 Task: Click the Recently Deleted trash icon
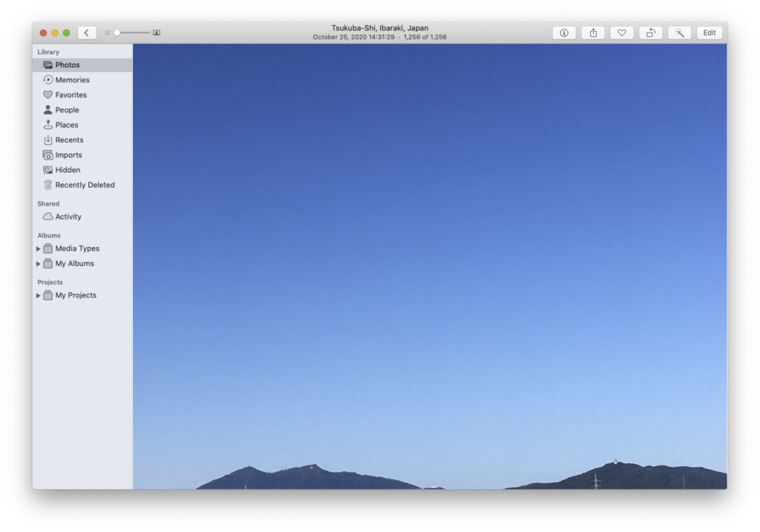click(x=48, y=185)
